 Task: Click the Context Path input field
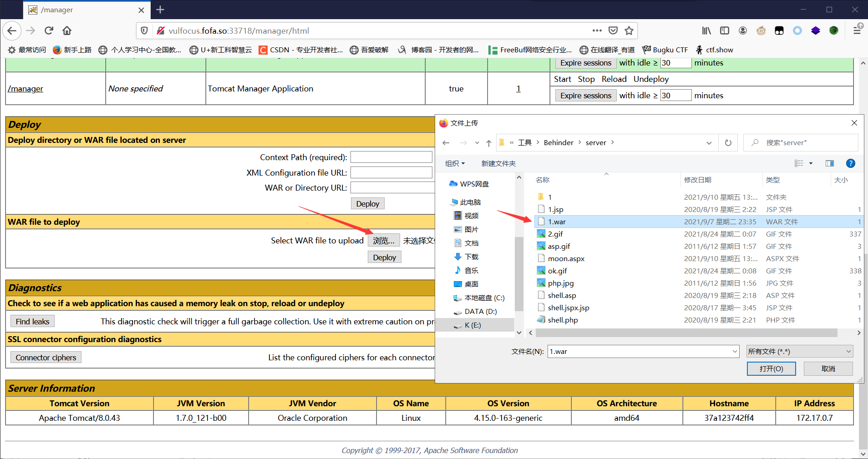pos(391,157)
